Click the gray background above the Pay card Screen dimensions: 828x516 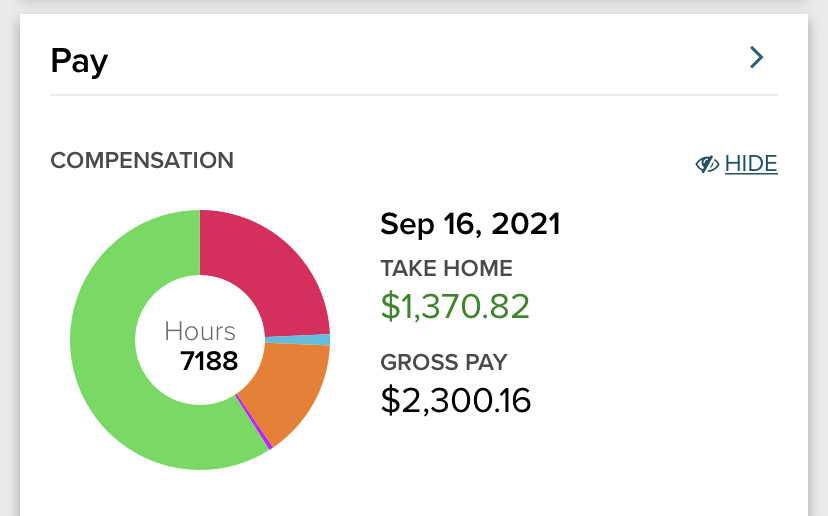click(x=414, y=6)
